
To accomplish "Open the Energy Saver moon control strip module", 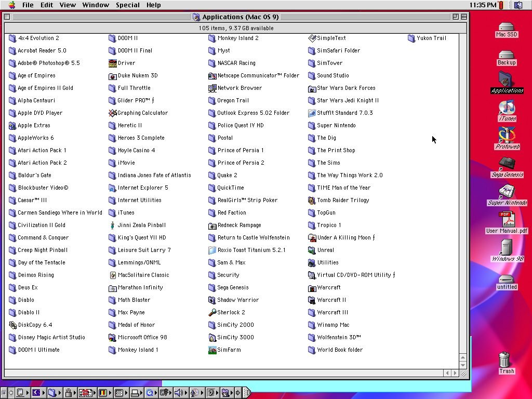I will [x=38, y=393].
